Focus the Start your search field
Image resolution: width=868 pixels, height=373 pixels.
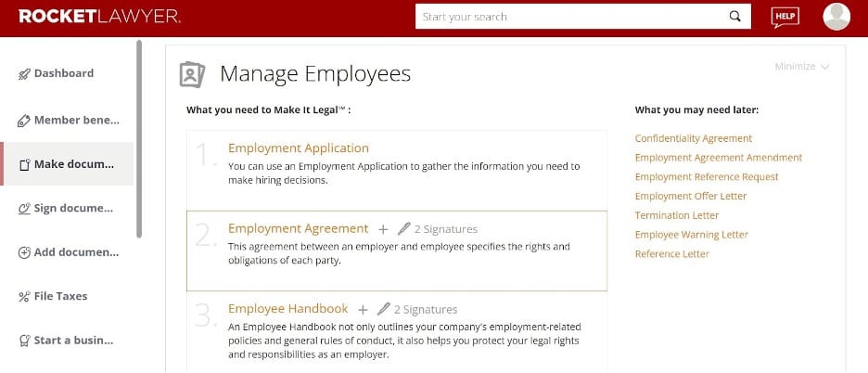570,17
